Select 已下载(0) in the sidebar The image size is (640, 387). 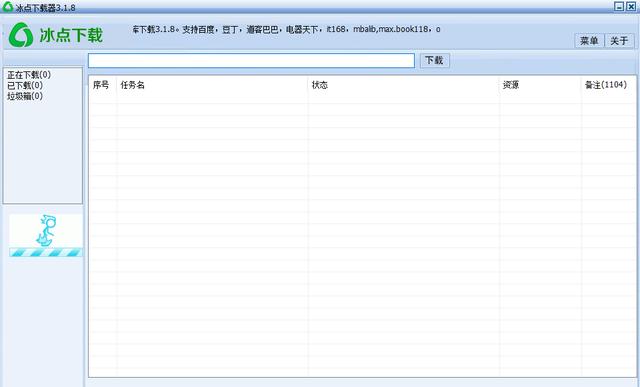(x=25, y=85)
